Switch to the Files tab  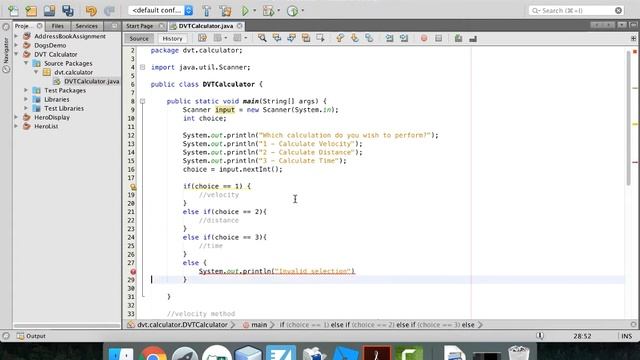click(x=58, y=26)
